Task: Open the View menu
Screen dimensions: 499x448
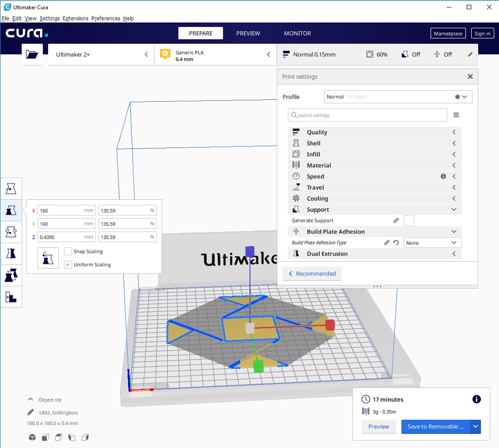Action: point(30,18)
